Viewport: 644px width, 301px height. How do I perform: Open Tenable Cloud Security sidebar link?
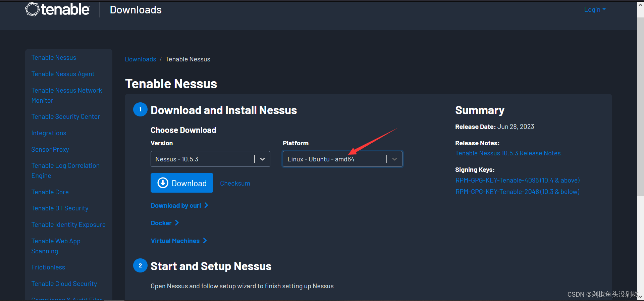[x=64, y=284]
